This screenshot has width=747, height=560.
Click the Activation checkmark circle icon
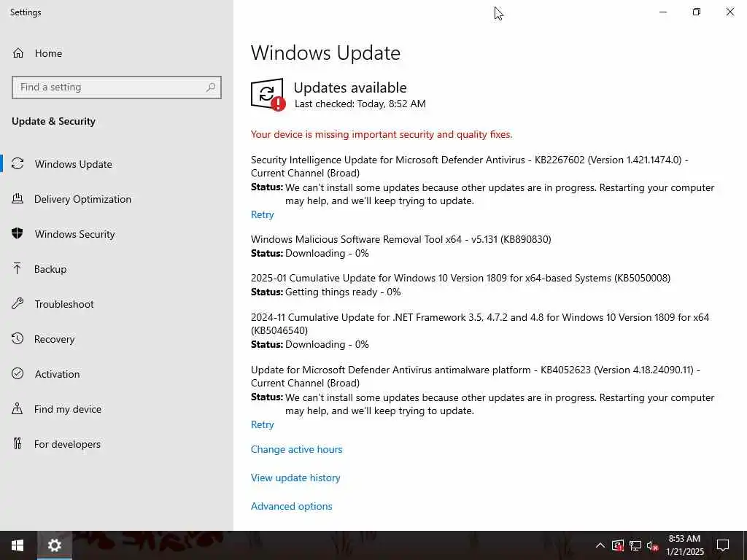click(x=18, y=373)
